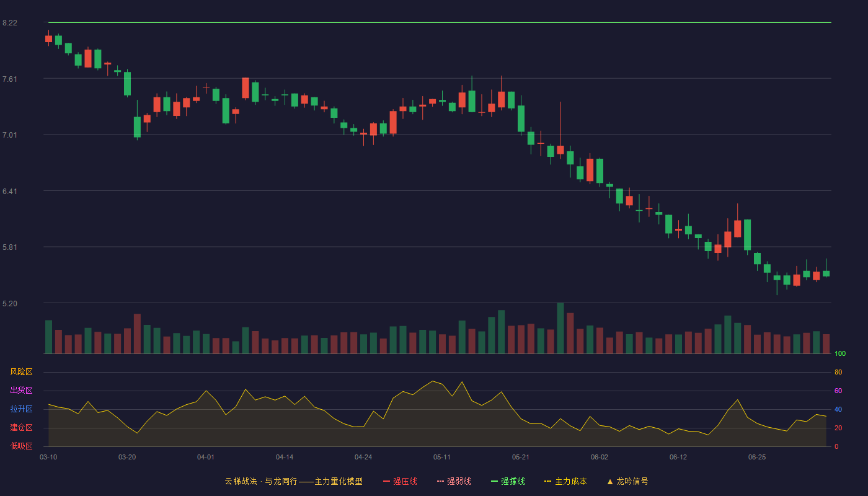Toggle the 龙吟信号 legend marker
The width and height of the screenshot is (868, 496).
pyautogui.click(x=627, y=481)
